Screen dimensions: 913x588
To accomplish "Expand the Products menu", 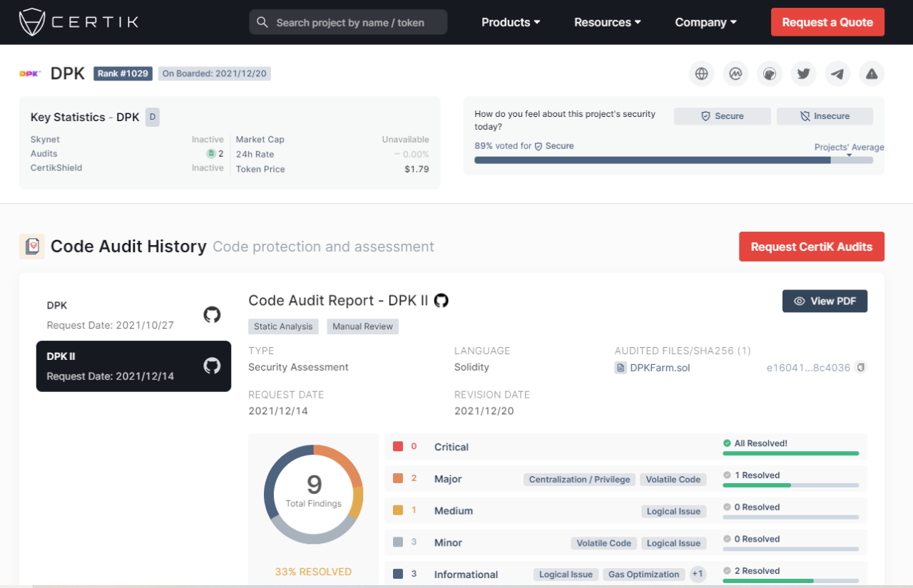I will pos(511,22).
